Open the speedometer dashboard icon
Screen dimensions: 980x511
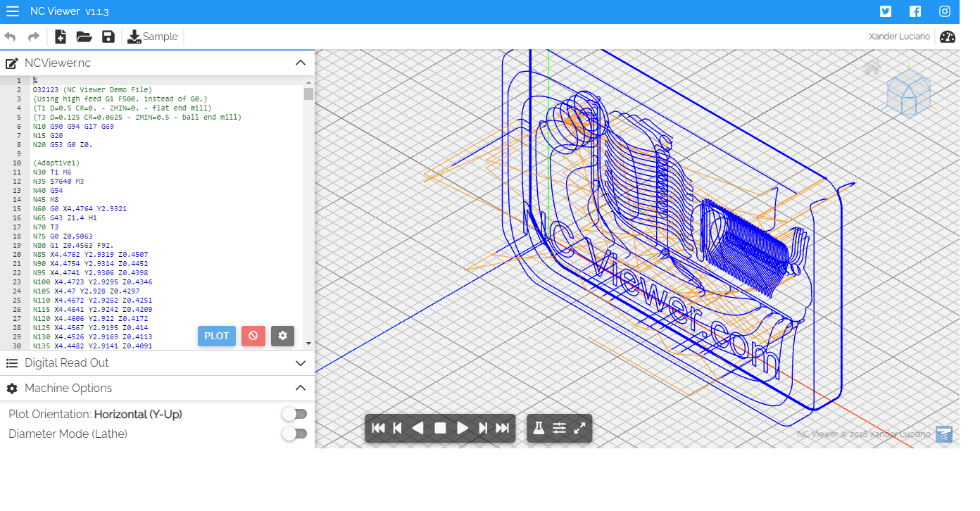pos(948,37)
